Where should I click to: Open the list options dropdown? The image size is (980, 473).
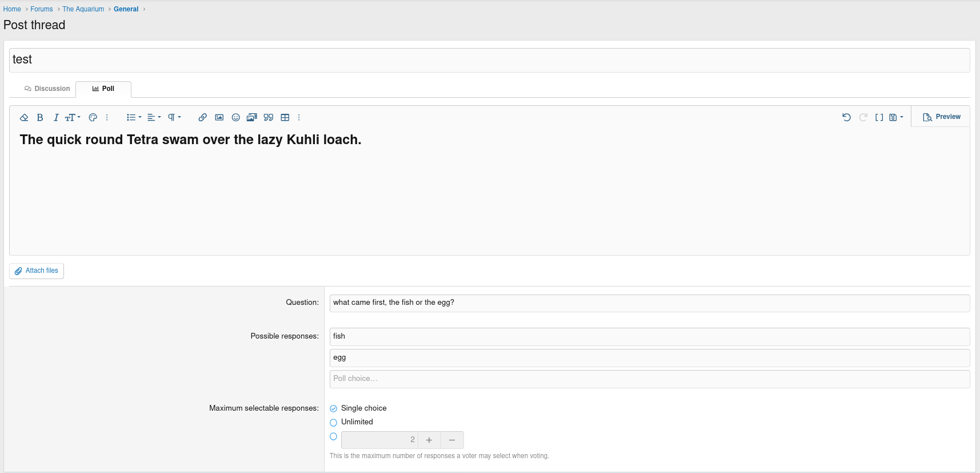tap(134, 117)
